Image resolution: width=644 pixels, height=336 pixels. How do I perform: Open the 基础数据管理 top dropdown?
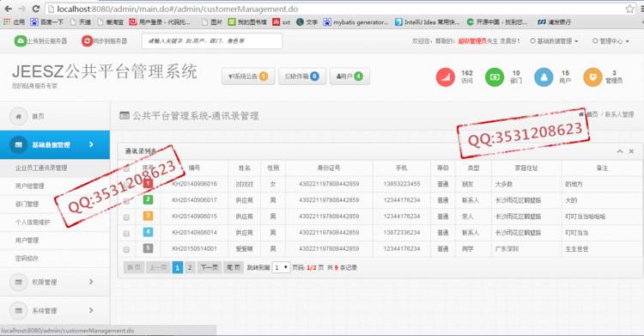tap(554, 41)
